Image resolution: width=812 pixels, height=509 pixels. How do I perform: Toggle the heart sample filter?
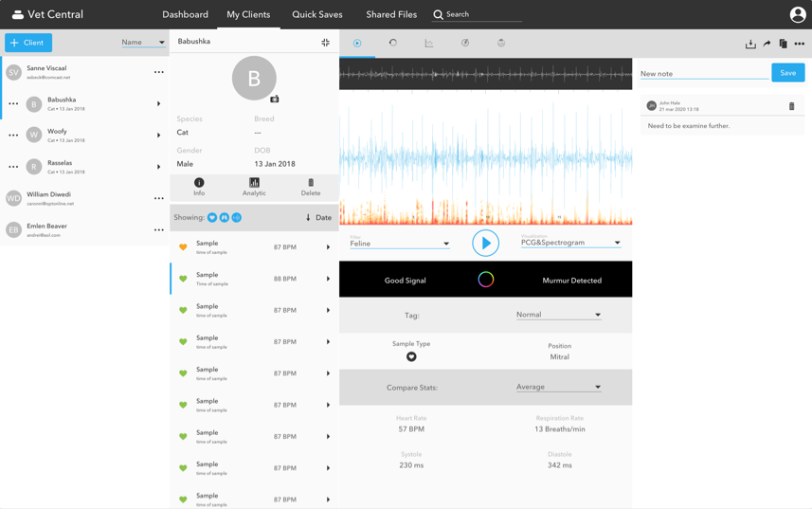pos(212,218)
